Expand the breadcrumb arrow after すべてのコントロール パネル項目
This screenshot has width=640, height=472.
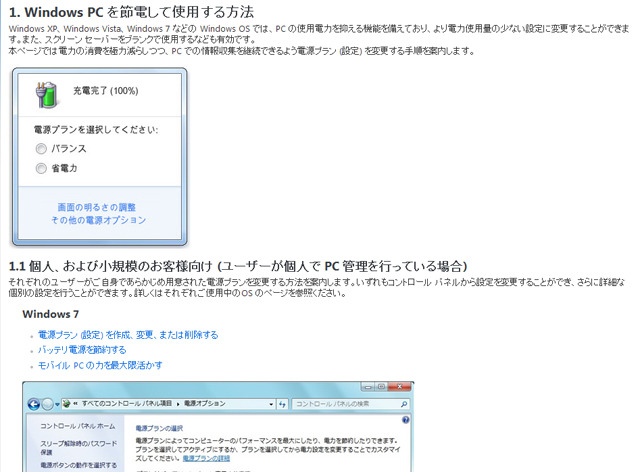(x=178, y=404)
